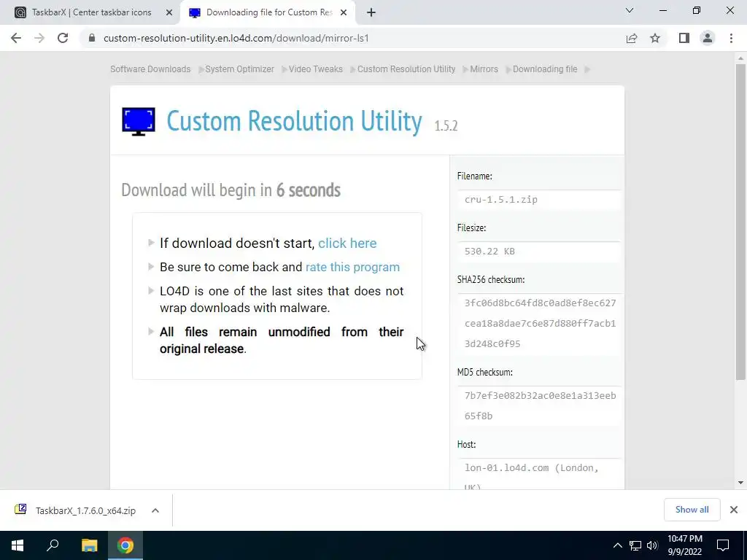Show hidden system tray icons
The width and height of the screenshot is (747, 560).
617,545
